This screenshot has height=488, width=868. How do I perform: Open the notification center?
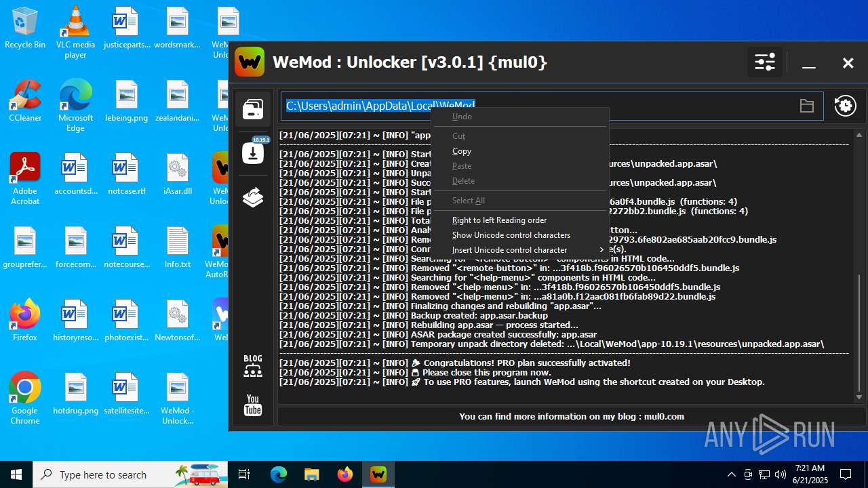846,474
